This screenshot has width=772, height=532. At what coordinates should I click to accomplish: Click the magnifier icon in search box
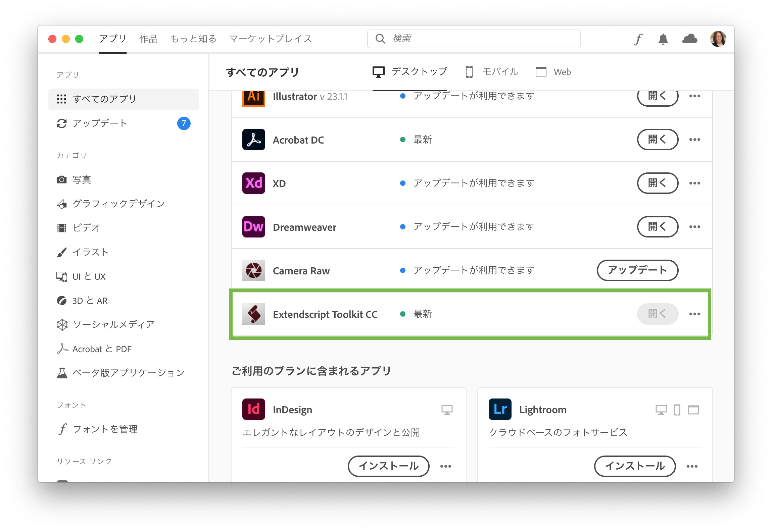pos(380,39)
